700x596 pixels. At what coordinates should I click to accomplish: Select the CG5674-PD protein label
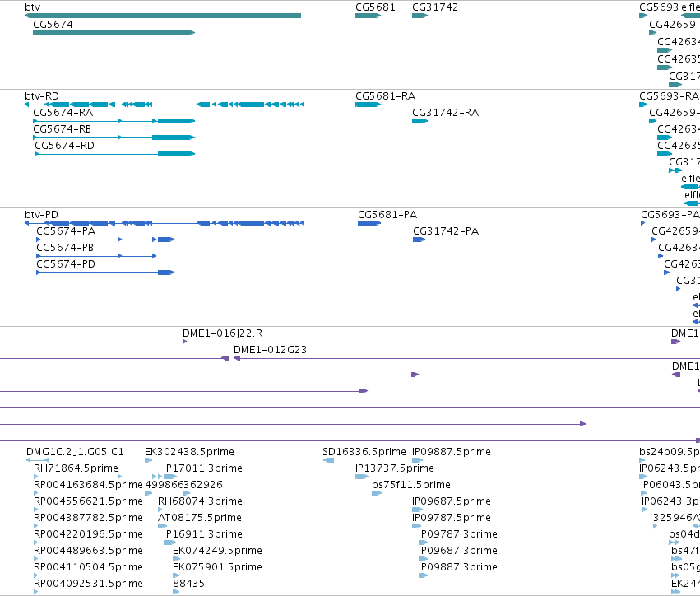(66, 264)
